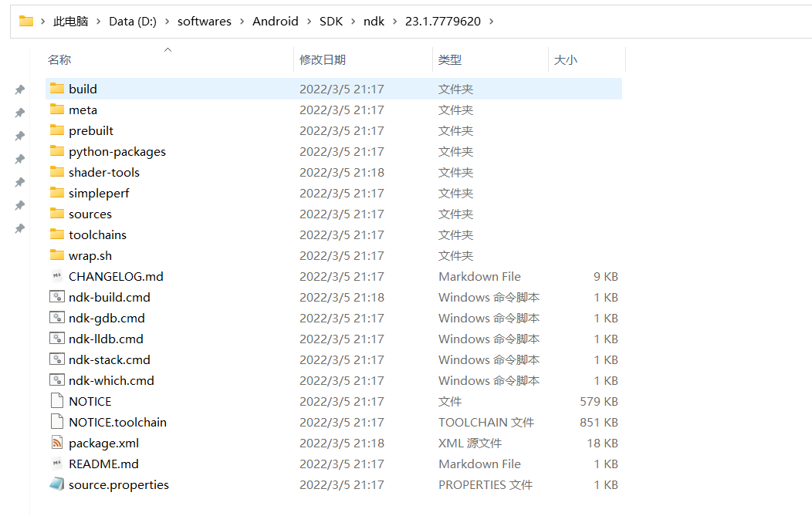
Task: Click the 2022/3/5 21:18 date for shader-tools
Action: click(x=342, y=172)
